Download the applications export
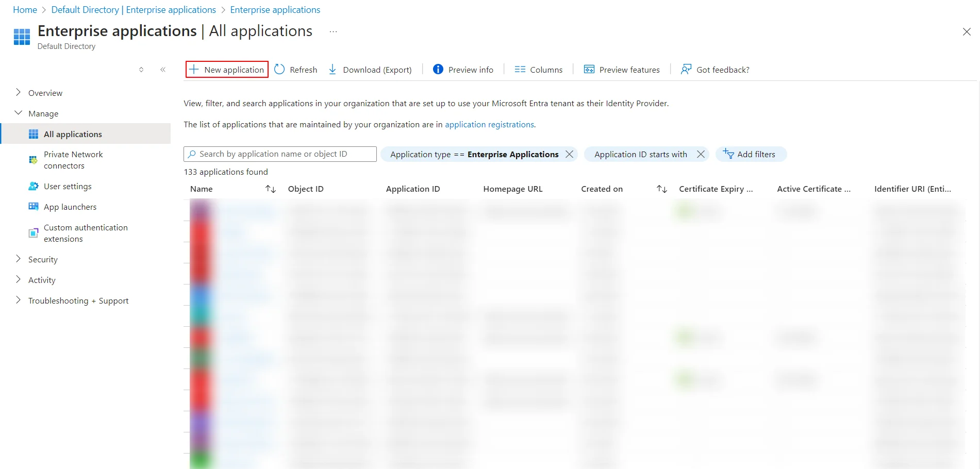The height and width of the screenshot is (469, 980). [370, 69]
